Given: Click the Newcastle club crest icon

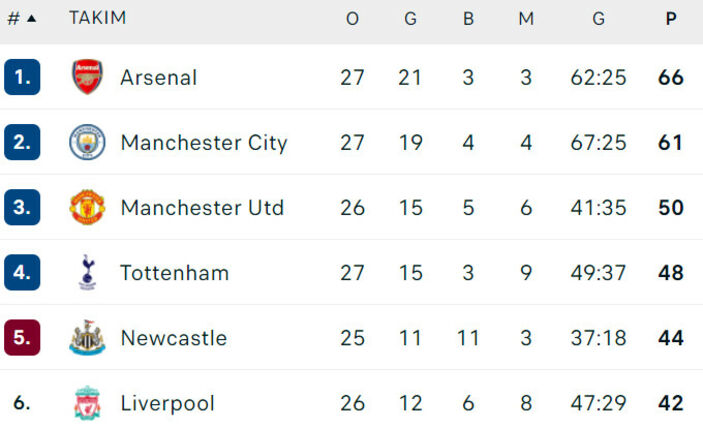Looking at the screenshot, I should pos(87,338).
